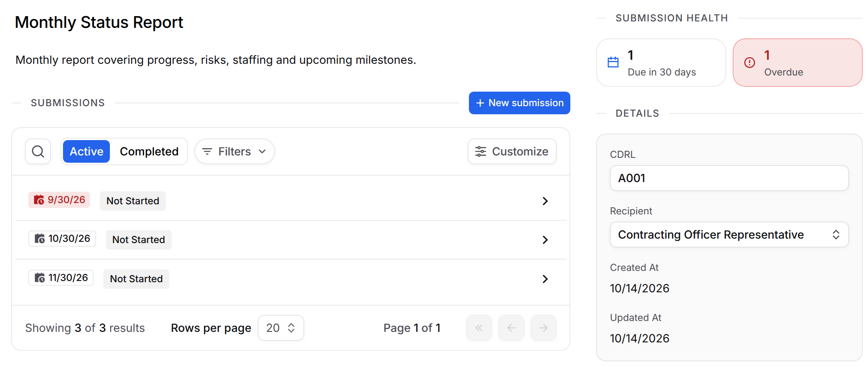Click the Customize button
This screenshot has height=367, width=868.
(x=512, y=151)
